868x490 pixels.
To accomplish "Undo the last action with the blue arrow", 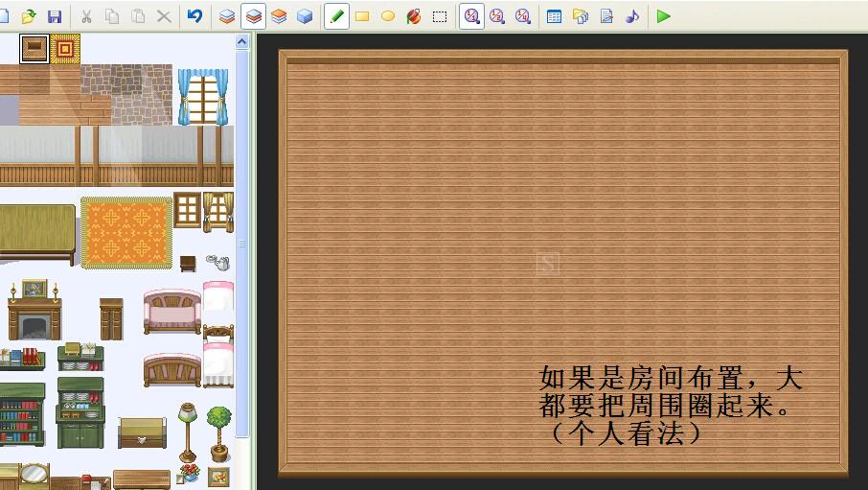I will [194, 16].
